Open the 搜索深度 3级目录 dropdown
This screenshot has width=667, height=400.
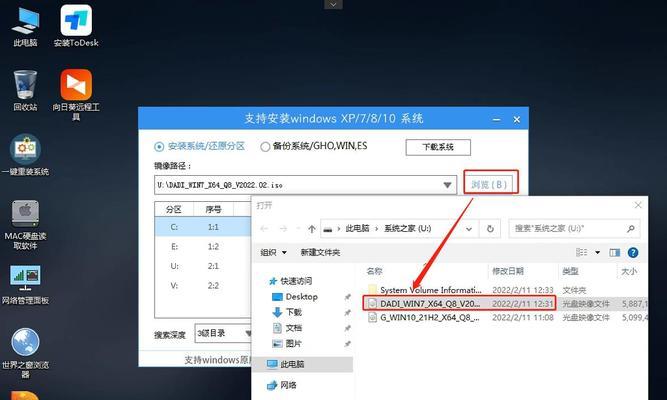(x=223, y=333)
